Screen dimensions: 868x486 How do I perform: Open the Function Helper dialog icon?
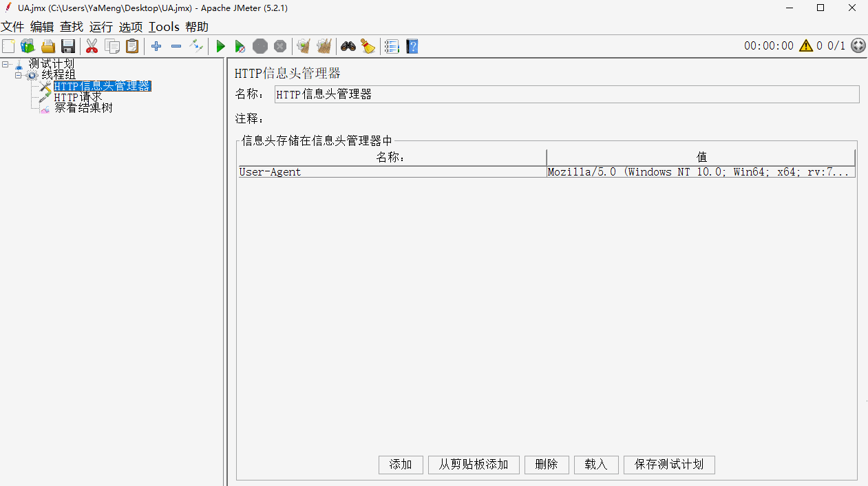tap(392, 46)
